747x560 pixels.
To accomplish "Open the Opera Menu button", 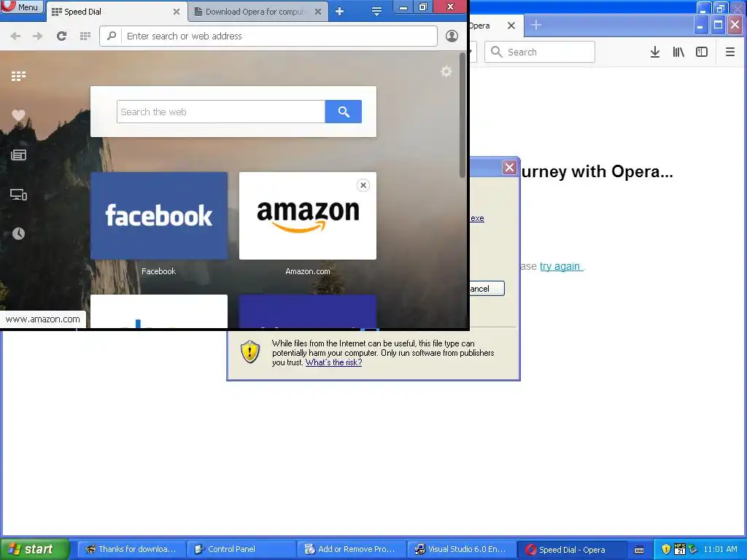I will coord(21,7).
